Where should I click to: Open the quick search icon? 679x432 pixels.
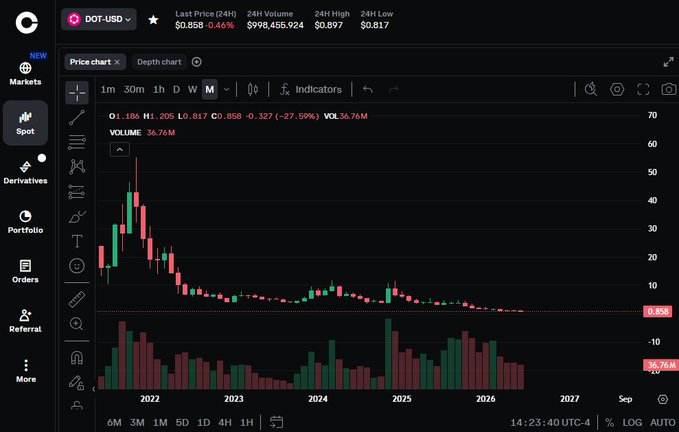[591, 90]
